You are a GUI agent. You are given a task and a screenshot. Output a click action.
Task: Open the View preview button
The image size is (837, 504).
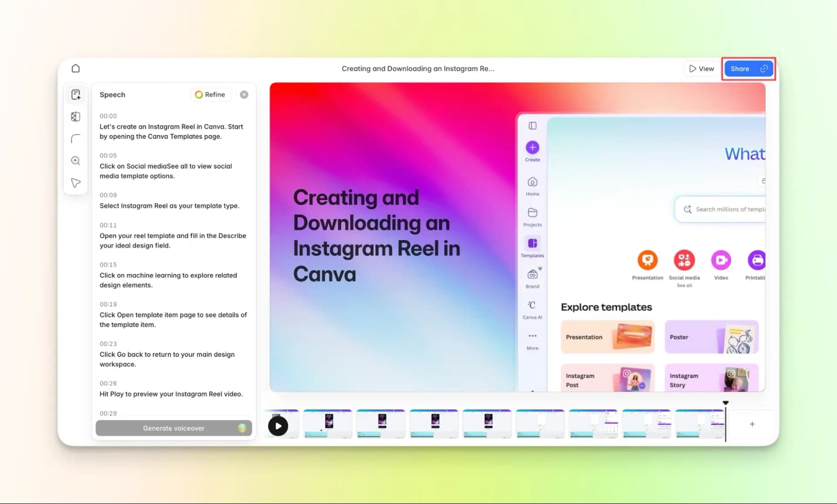(x=701, y=69)
